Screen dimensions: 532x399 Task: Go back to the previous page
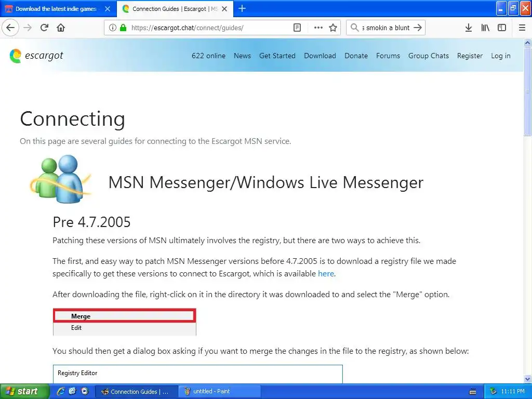click(10, 28)
